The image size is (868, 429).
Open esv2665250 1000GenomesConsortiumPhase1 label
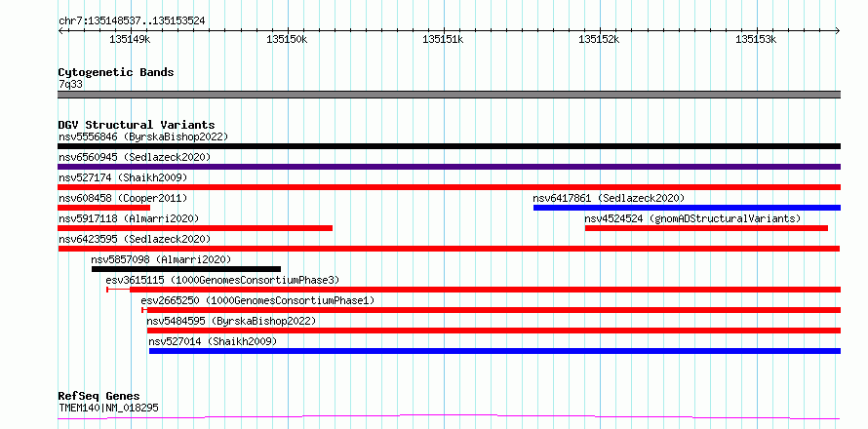click(x=257, y=300)
